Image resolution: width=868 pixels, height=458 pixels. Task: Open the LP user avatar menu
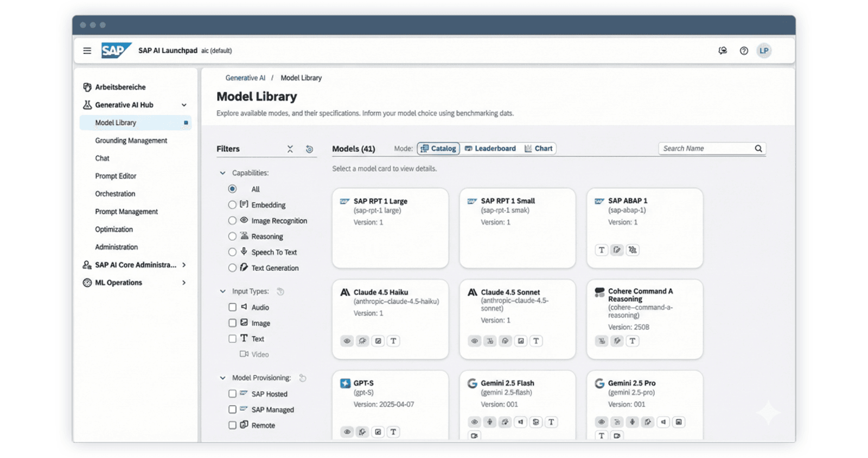764,50
